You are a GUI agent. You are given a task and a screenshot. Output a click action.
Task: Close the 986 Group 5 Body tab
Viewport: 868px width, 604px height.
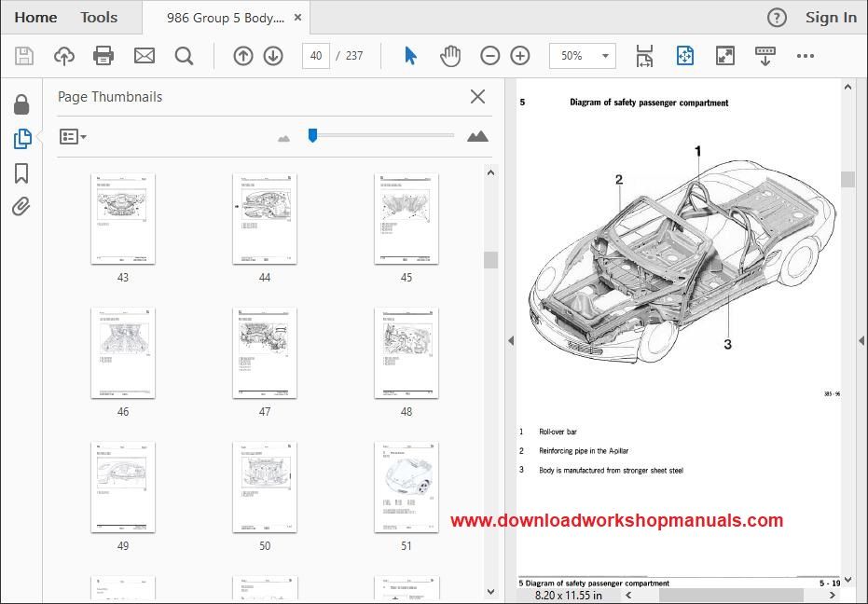click(x=297, y=18)
